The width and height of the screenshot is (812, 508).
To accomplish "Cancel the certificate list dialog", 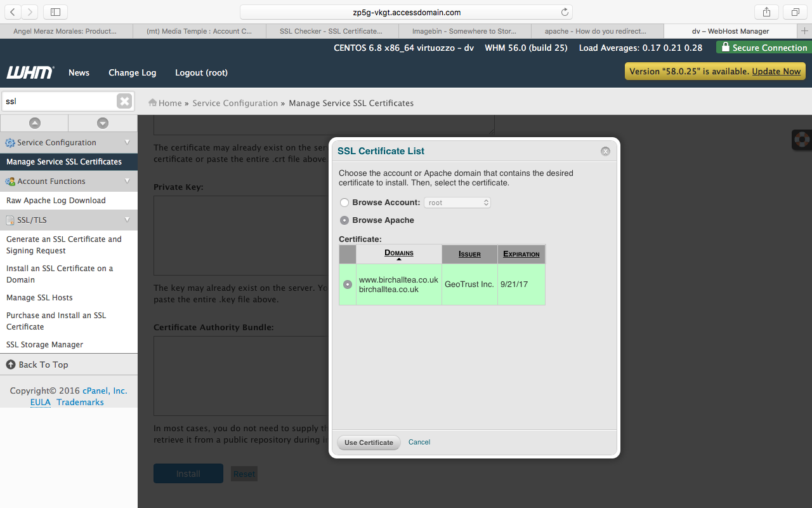I will coord(419,442).
